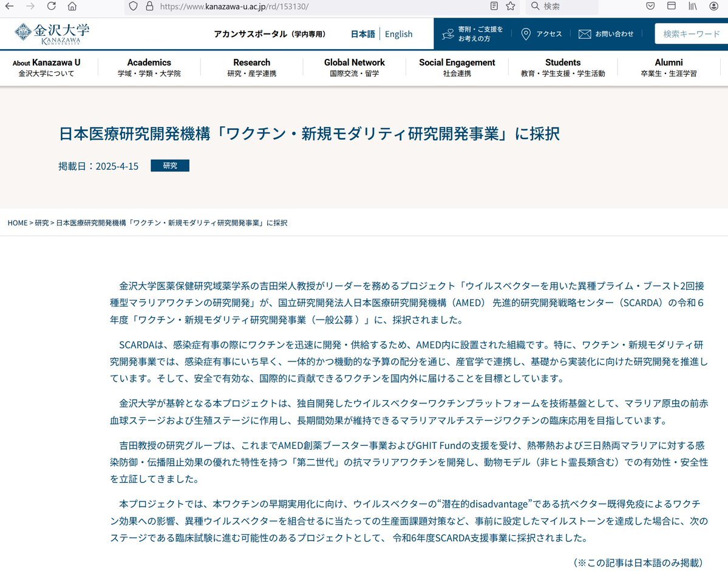Open the Alumni menu
The image size is (728, 571).
click(x=668, y=67)
